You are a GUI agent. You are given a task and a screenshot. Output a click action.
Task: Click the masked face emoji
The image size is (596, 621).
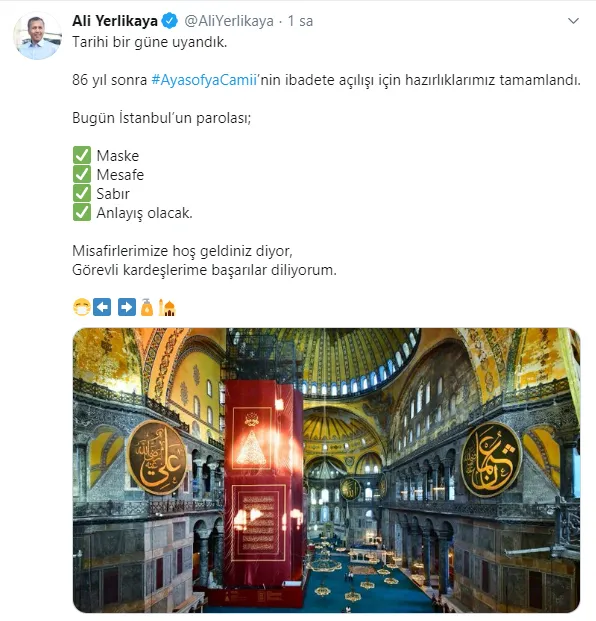(82, 307)
